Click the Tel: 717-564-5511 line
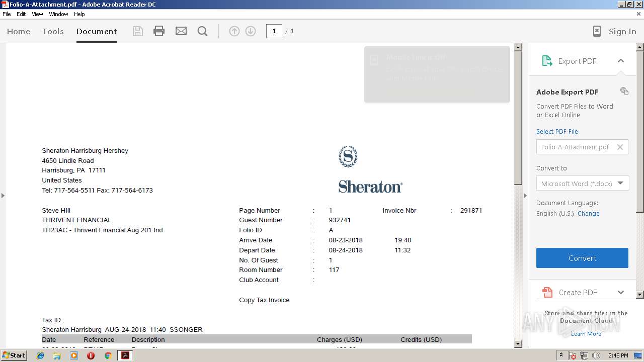Image resolution: width=644 pixels, height=362 pixels. (97, 190)
